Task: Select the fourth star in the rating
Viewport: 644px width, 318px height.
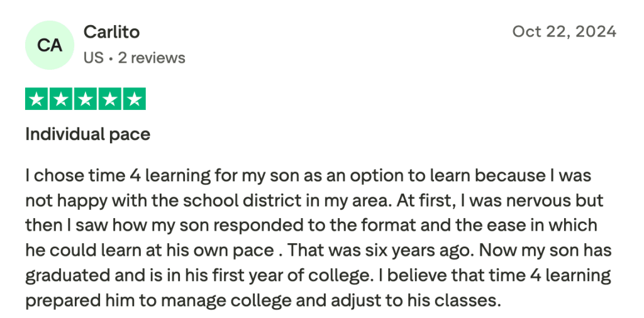Action: click(x=109, y=99)
